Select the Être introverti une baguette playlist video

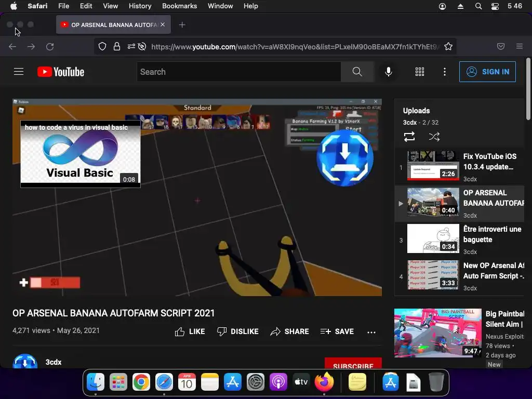tap(460, 240)
